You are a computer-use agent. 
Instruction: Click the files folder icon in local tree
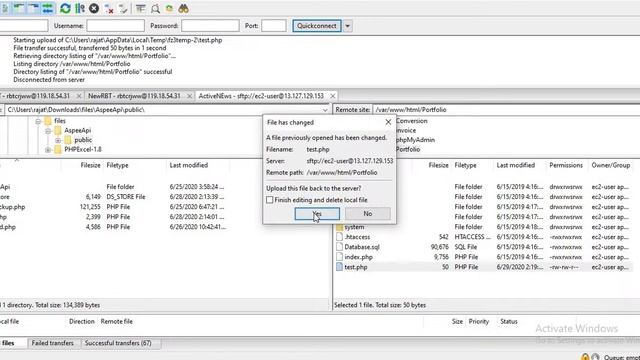(x=48, y=121)
